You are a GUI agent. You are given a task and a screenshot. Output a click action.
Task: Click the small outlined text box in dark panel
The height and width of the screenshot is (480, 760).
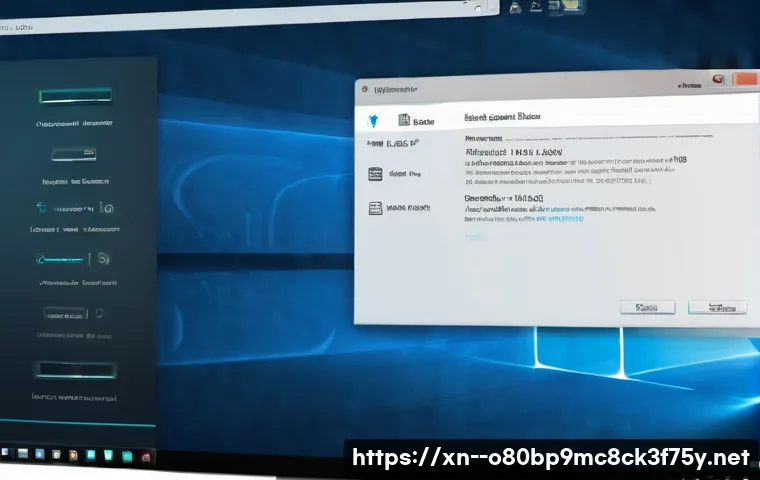pyautogui.click(x=64, y=314)
